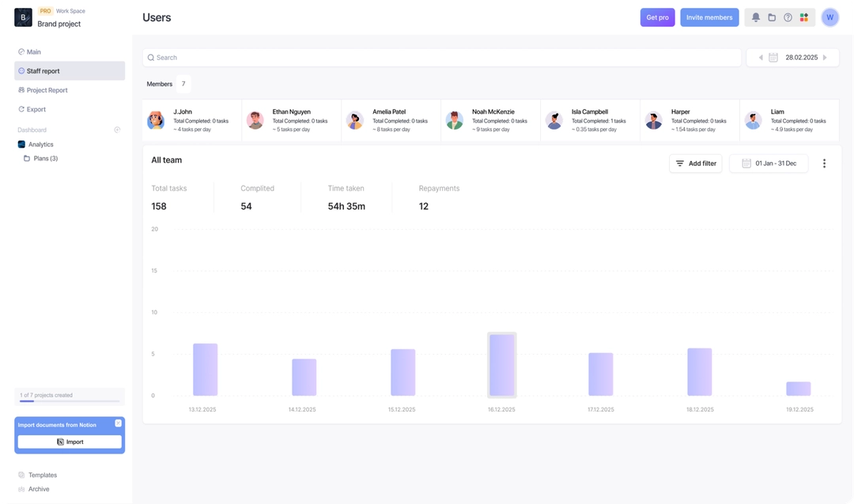The height and width of the screenshot is (504, 854).
Task: Navigate to Project Report in sidebar
Action: tap(47, 90)
